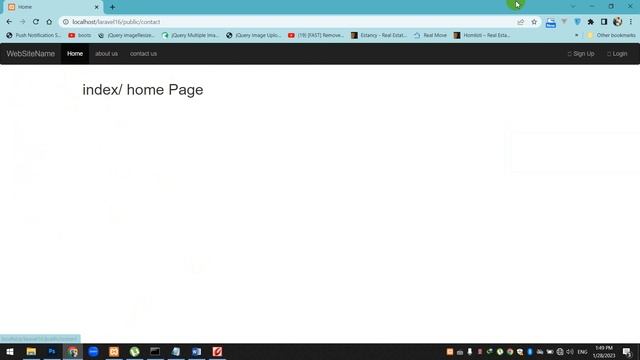The image size is (640, 360).
Task: Toggle the browser side panel
Action: pos(604,22)
